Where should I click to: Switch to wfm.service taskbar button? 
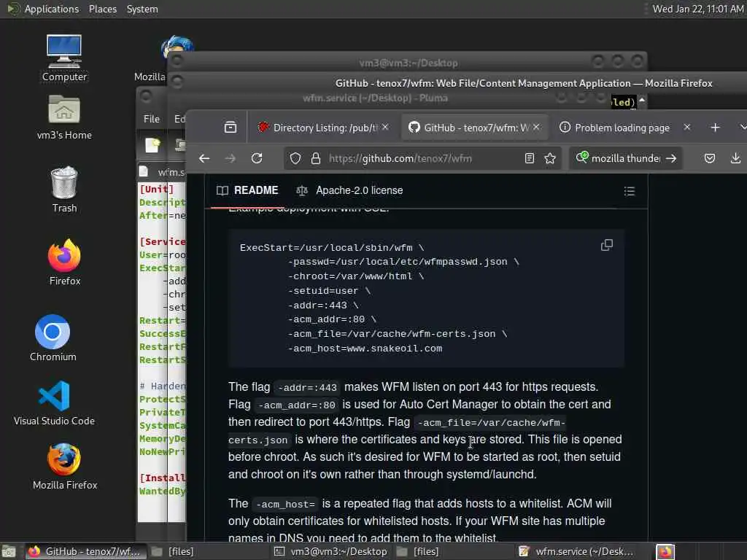pyautogui.click(x=578, y=551)
